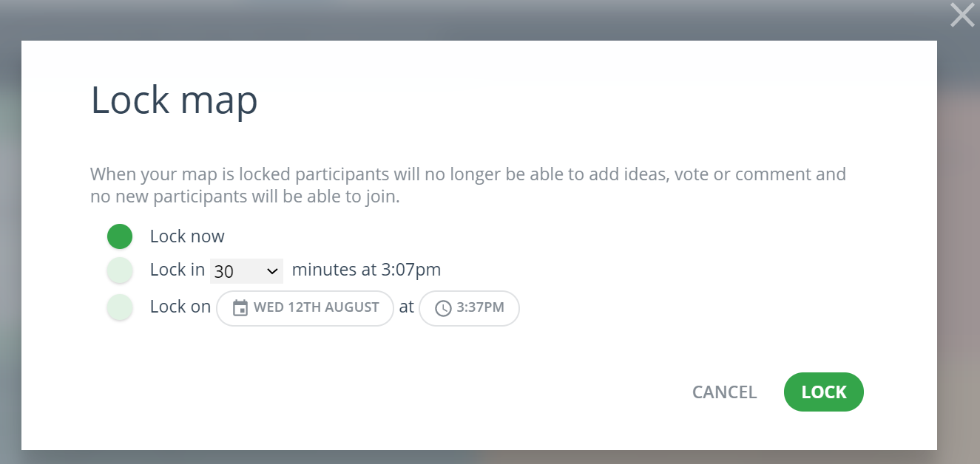Click the Lock map heading

[x=174, y=100]
